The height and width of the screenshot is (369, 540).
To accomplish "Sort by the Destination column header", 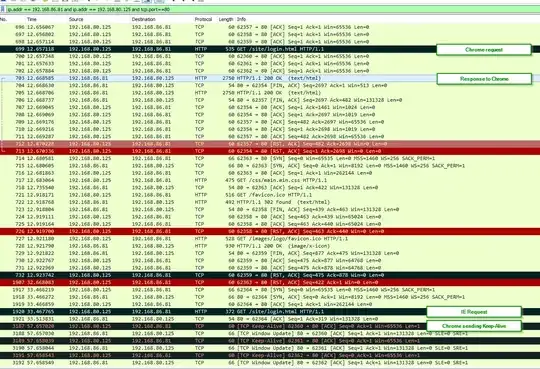I will click(144, 19).
